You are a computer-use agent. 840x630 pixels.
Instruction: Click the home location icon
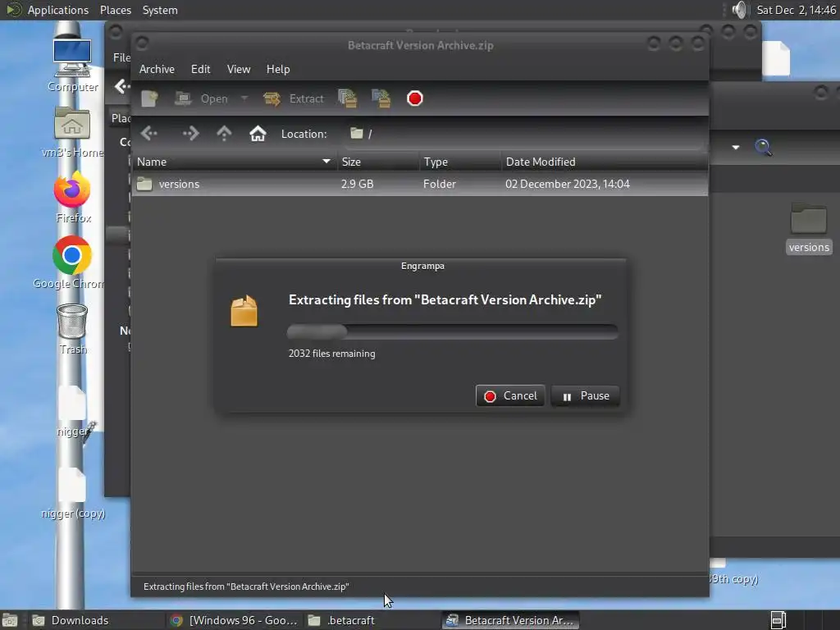click(x=258, y=134)
